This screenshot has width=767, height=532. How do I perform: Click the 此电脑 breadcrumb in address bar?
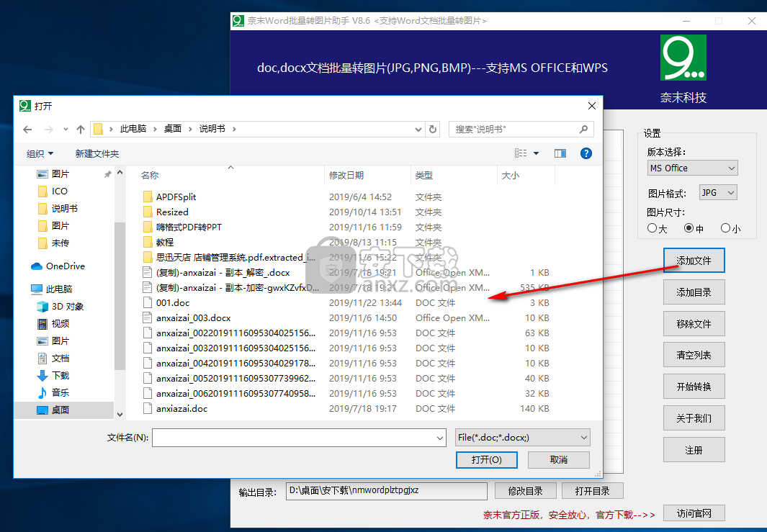[133, 129]
